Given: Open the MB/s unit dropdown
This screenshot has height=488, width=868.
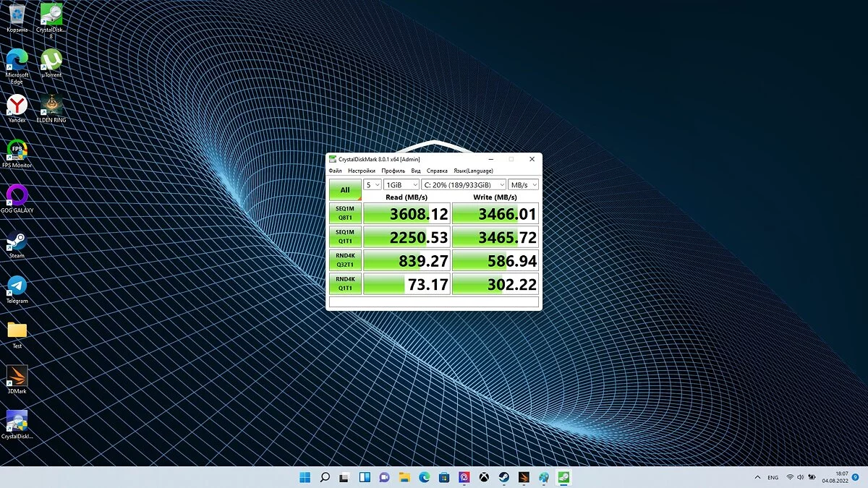Looking at the screenshot, I should tap(523, 184).
